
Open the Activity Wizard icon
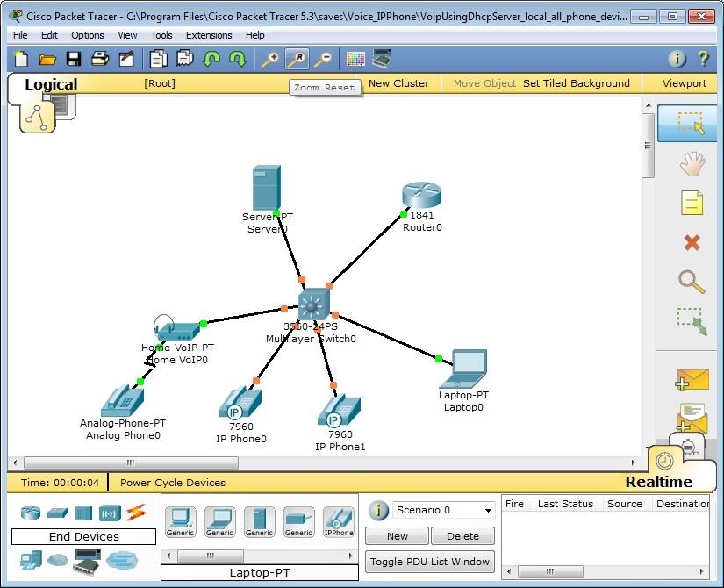126,59
